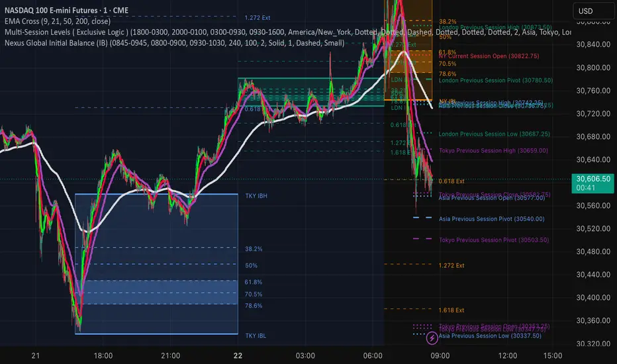617x364 pixels.
Task: Click the blue 38.2% Tokyo retracement label
Action: 254,249
